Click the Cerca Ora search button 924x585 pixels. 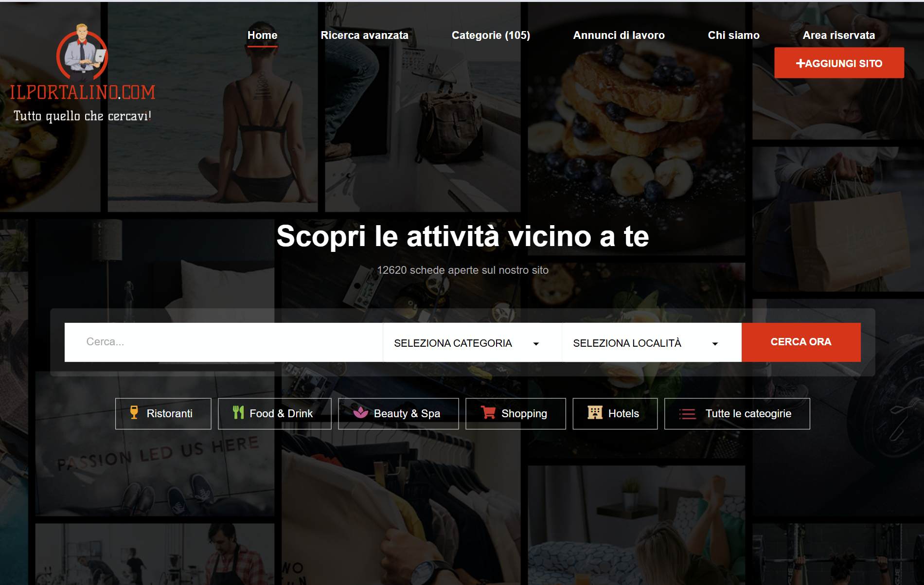coord(801,342)
